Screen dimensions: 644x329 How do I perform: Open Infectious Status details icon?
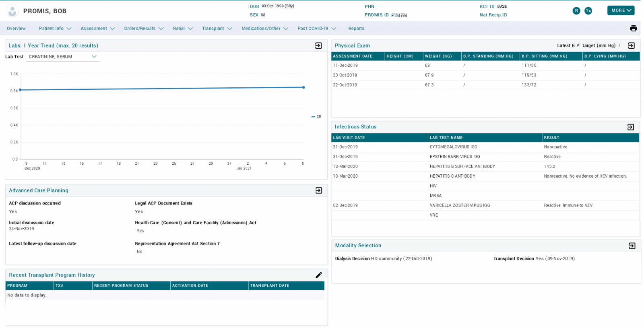[630, 127]
